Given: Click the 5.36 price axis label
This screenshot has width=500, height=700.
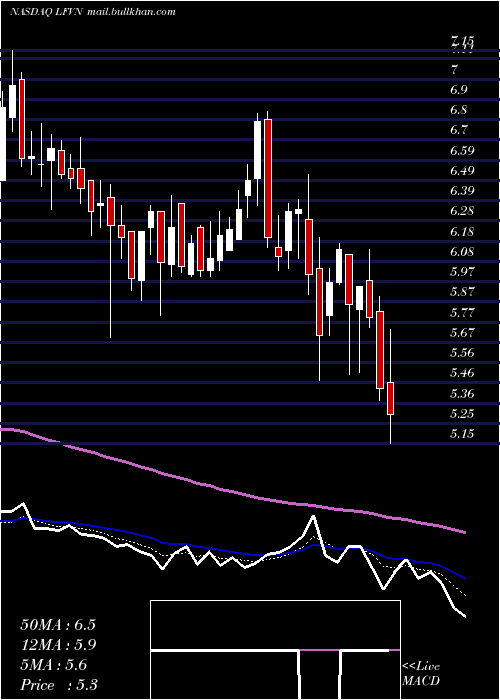Looking at the screenshot, I should pos(462,393).
